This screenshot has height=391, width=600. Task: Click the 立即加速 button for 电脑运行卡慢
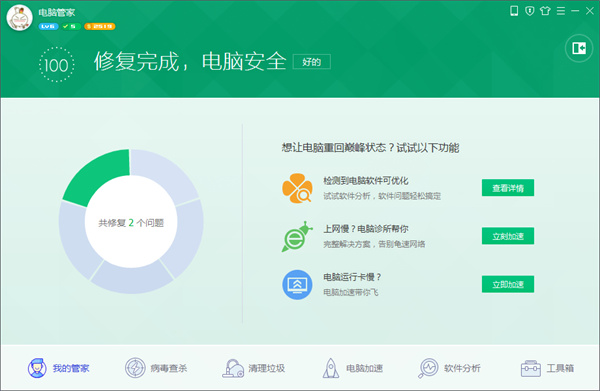(508, 284)
